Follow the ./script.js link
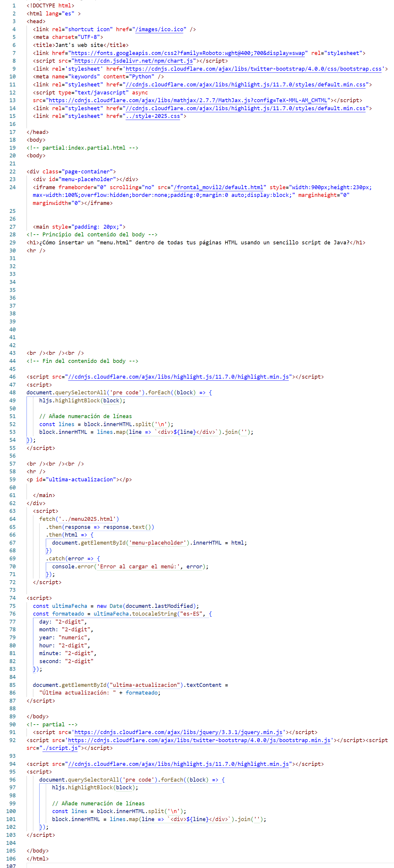 coord(60,748)
